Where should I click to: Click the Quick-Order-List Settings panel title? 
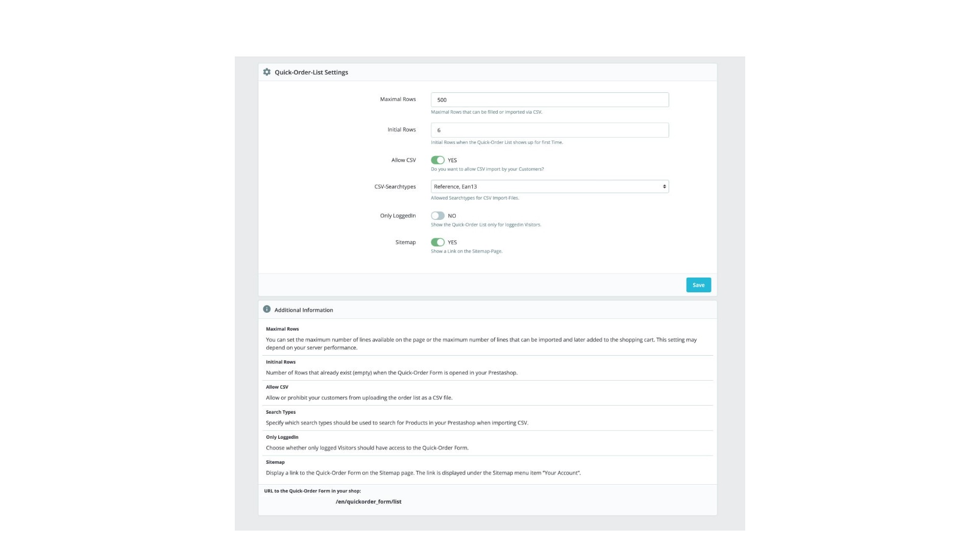coord(311,72)
